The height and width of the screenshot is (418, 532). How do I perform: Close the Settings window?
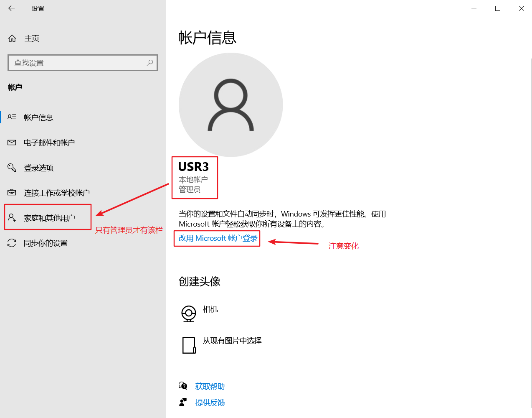(522, 8)
